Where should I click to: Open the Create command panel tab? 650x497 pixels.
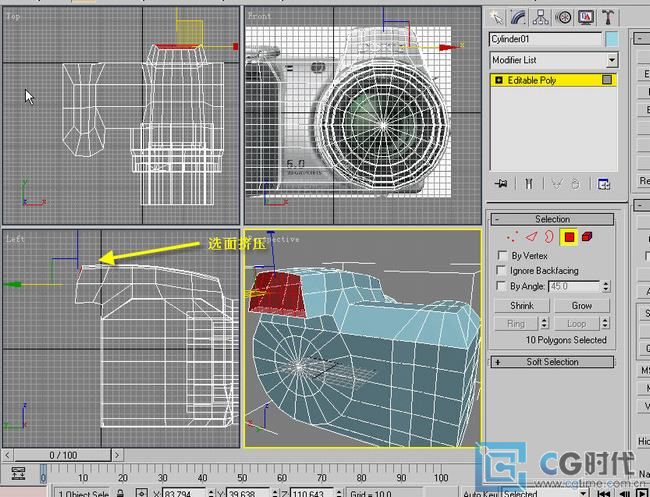(x=496, y=17)
